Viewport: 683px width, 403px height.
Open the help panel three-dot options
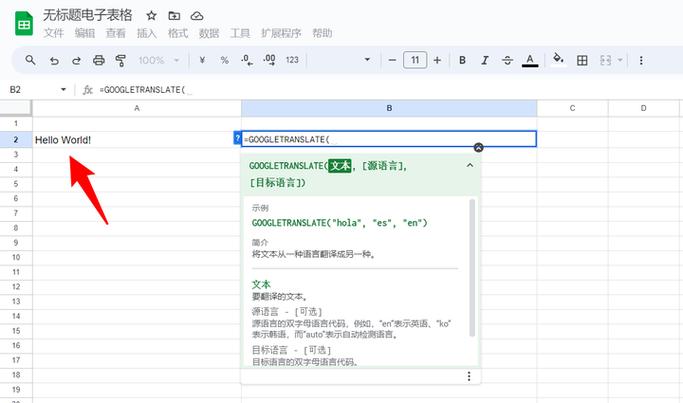coord(469,376)
